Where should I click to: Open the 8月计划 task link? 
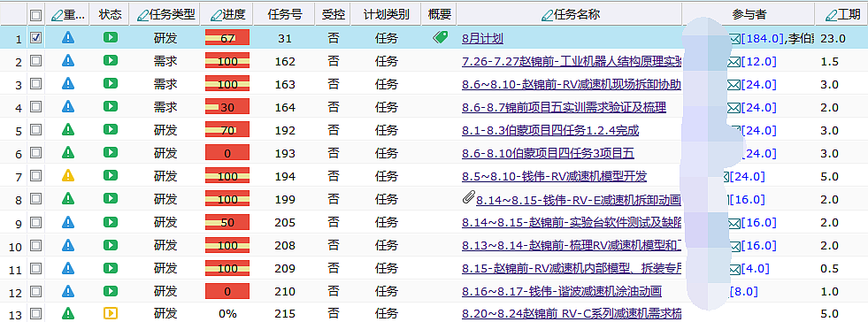click(482, 39)
